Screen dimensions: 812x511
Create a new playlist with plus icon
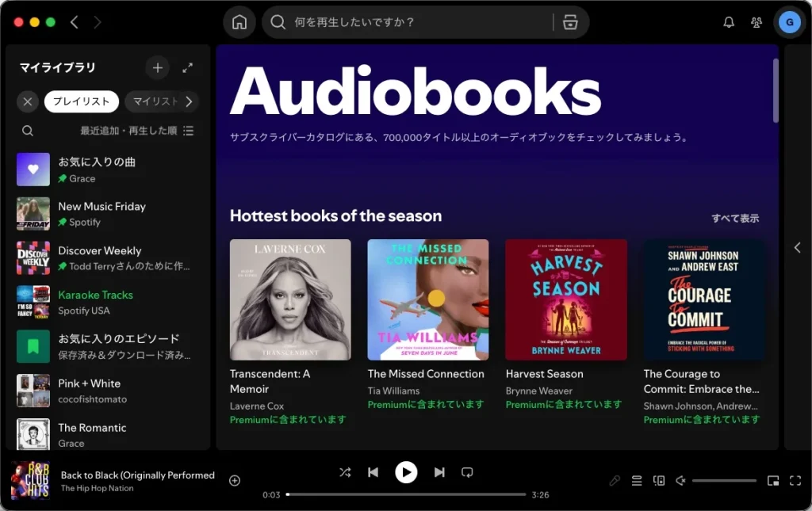pos(158,68)
